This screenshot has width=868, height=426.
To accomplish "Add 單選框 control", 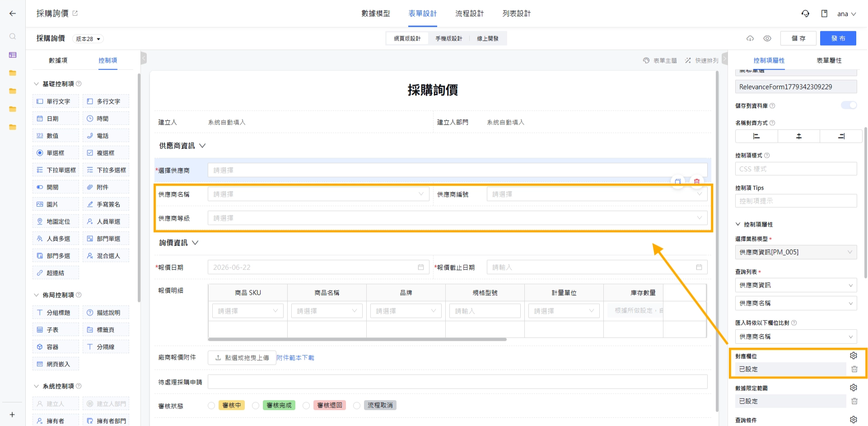I will click(x=56, y=153).
